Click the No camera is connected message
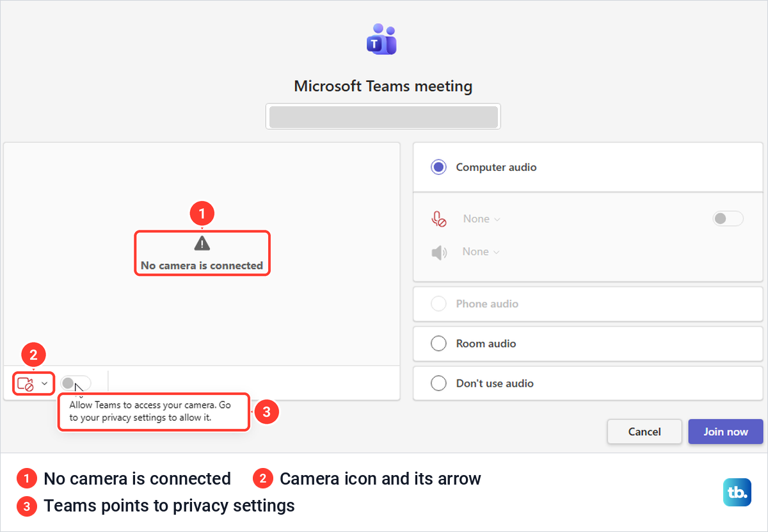The image size is (768, 532). click(x=202, y=265)
